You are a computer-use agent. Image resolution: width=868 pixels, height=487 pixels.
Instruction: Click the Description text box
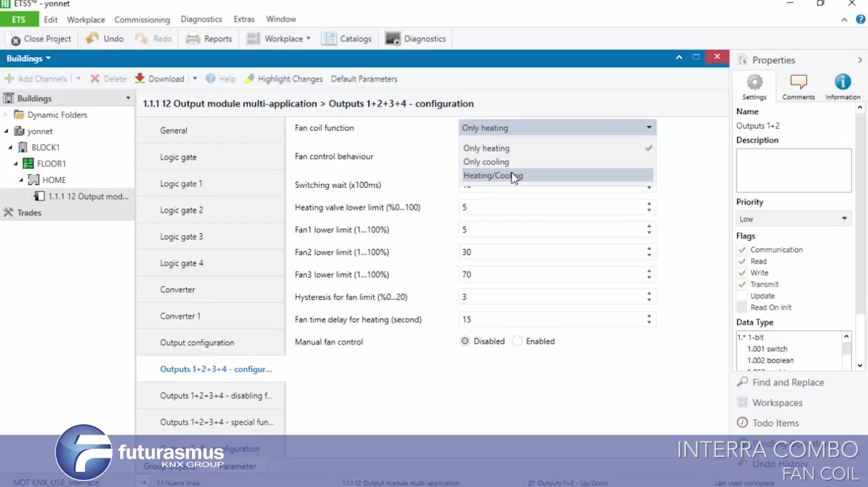(x=793, y=170)
